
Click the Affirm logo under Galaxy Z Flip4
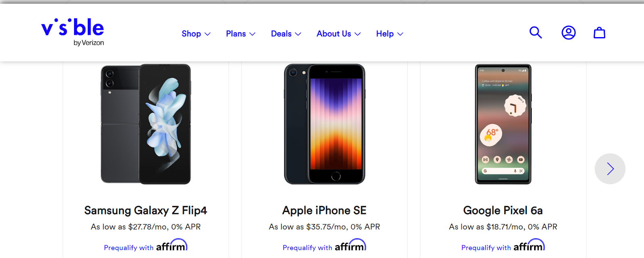[x=171, y=246]
